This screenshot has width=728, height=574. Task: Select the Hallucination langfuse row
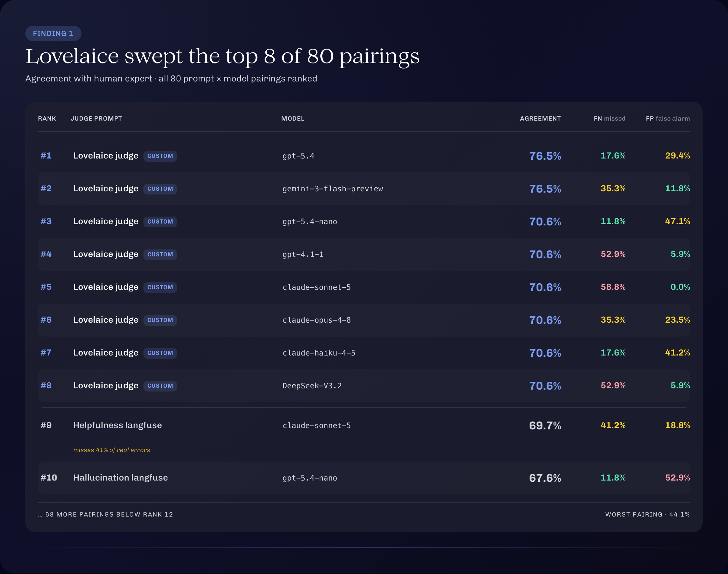click(364, 478)
